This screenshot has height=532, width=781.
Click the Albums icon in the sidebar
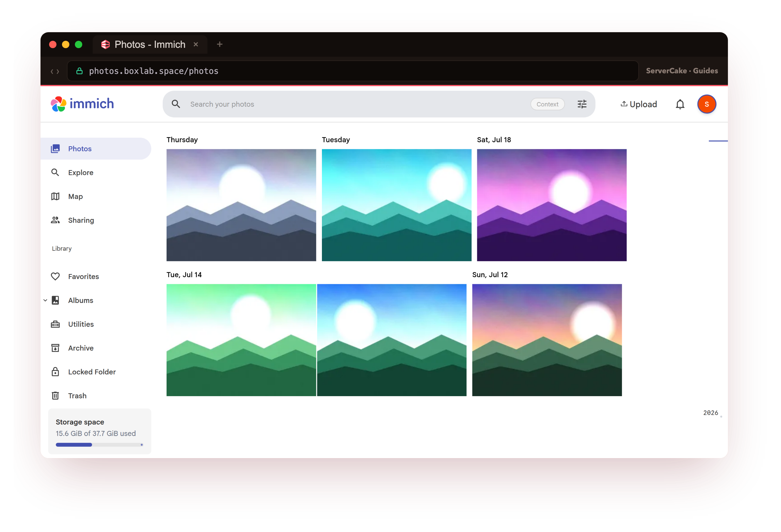[56, 300]
